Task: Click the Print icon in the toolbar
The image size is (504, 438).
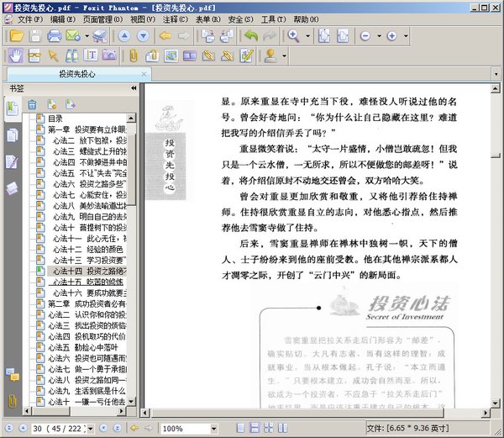Action: [x=54, y=36]
